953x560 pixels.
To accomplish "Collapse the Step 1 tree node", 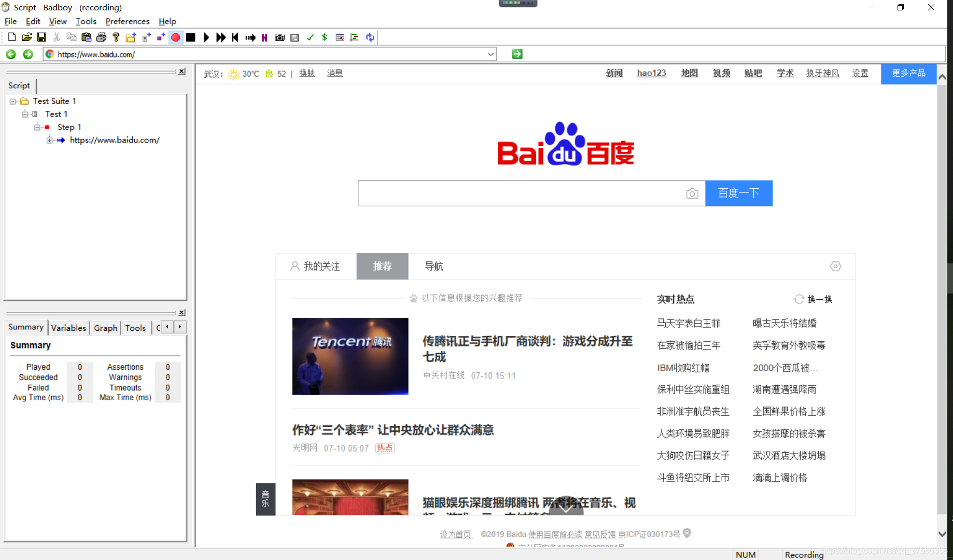I will [37, 127].
